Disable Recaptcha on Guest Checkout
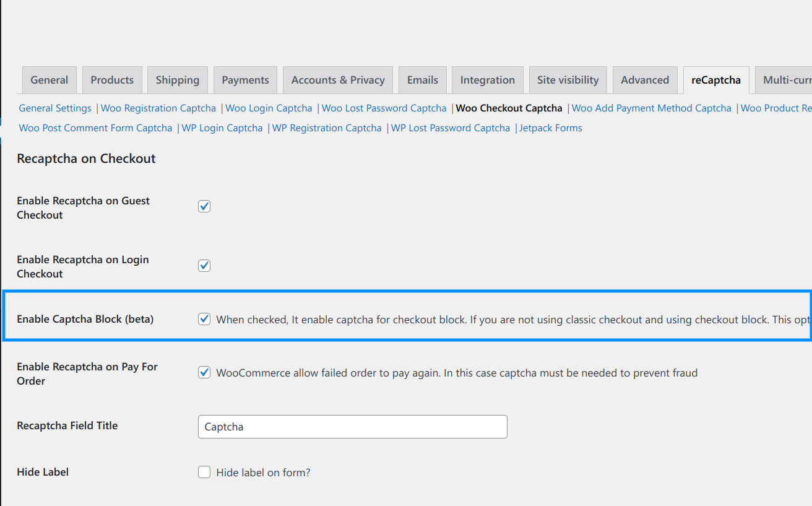The height and width of the screenshot is (506, 812). (x=204, y=206)
